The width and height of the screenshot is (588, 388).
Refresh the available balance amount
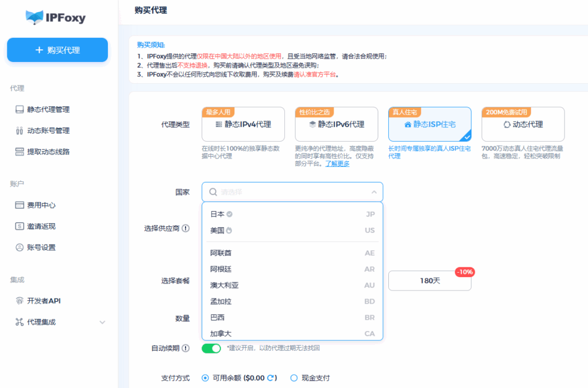click(x=272, y=378)
